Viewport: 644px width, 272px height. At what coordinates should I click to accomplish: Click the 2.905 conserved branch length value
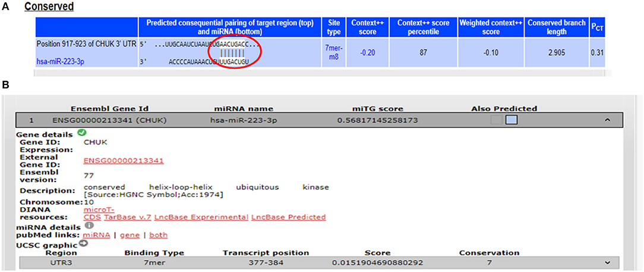pos(557,52)
